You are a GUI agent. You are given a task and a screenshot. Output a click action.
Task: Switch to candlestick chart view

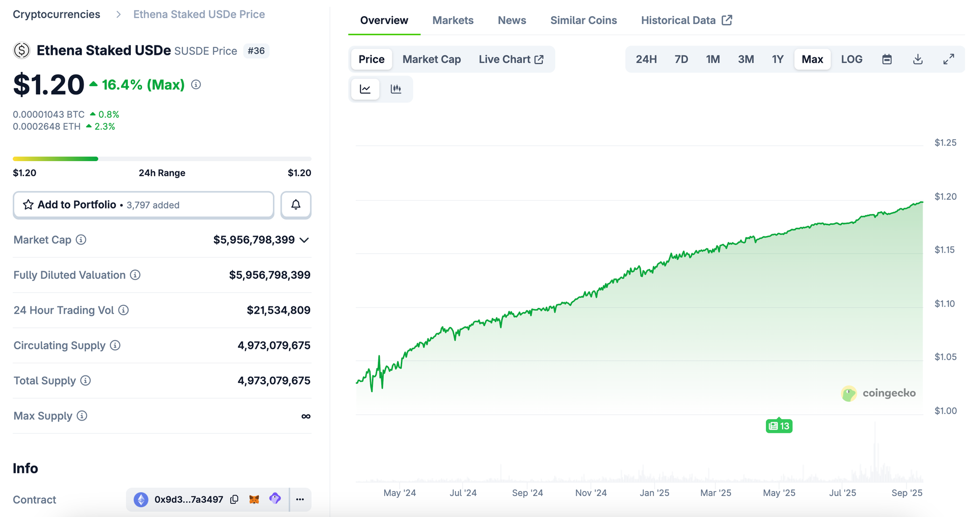(x=396, y=89)
